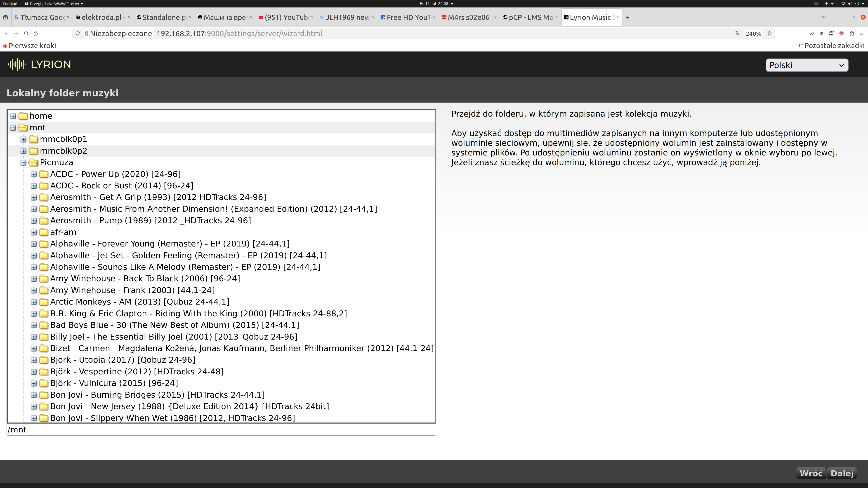The height and width of the screenshot is (488, 868).
Task: Switch to the JLH1969 new tab
Action: pos(347,18)
